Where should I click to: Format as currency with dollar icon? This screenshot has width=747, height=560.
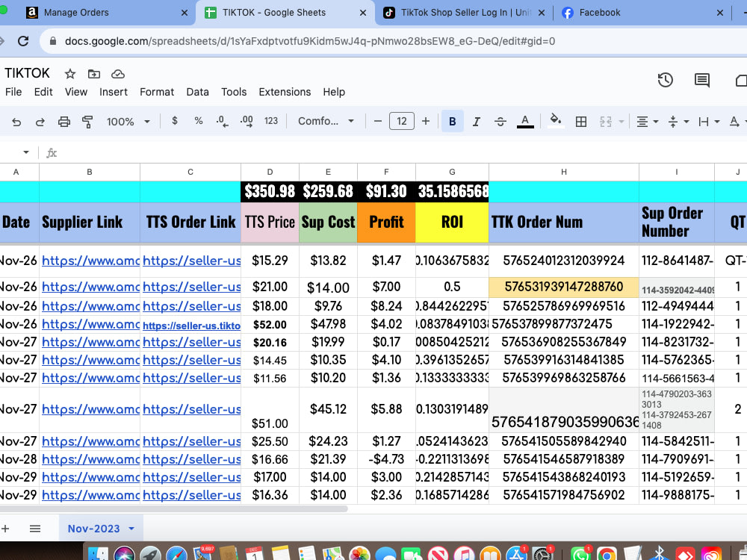pos(175,121)
